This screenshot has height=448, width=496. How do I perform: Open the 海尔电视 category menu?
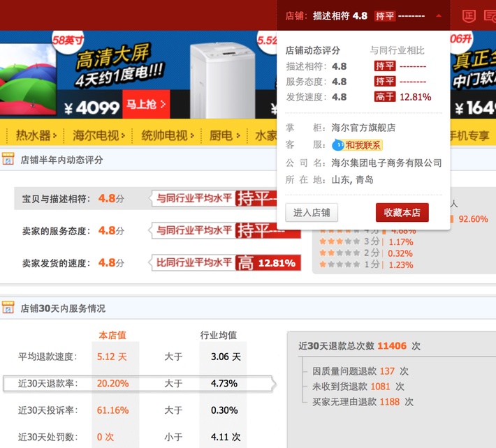99,135
